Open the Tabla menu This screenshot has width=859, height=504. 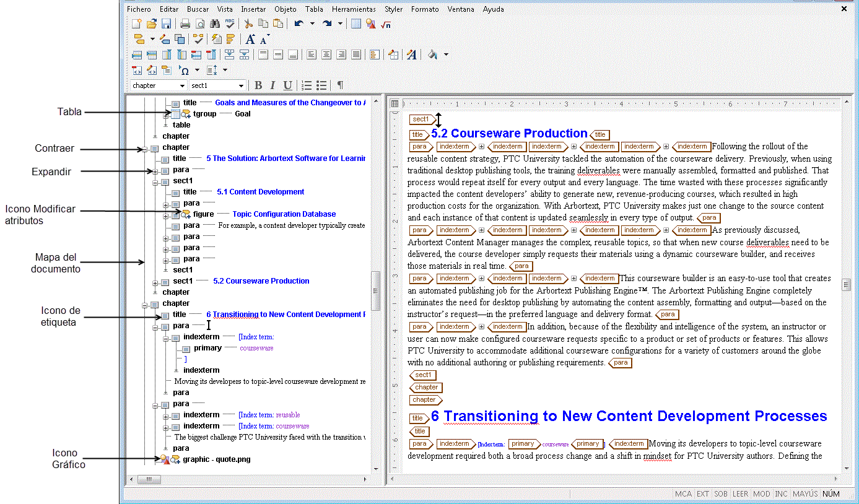coord(314,9)
